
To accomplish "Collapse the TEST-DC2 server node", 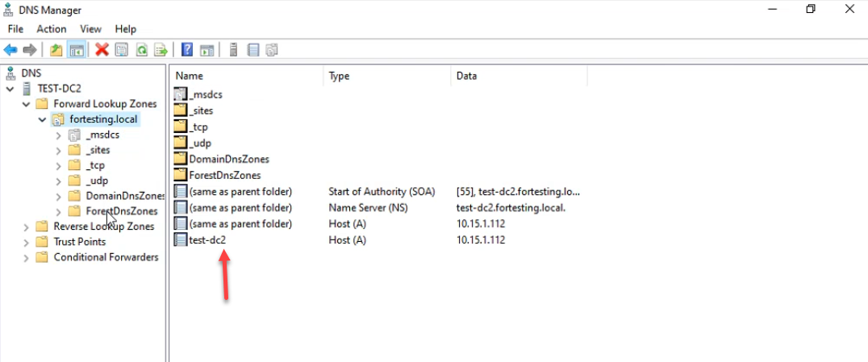I will 10,89.
